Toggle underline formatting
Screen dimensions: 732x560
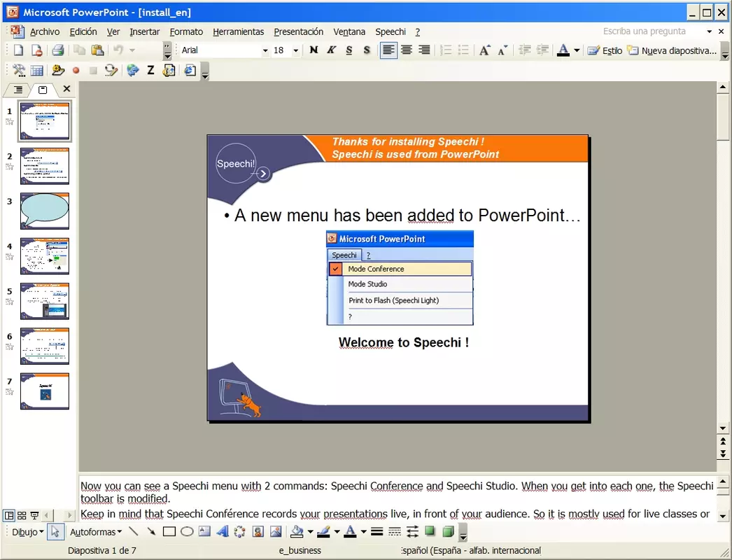pyautogui.click(x=349, y=50)
